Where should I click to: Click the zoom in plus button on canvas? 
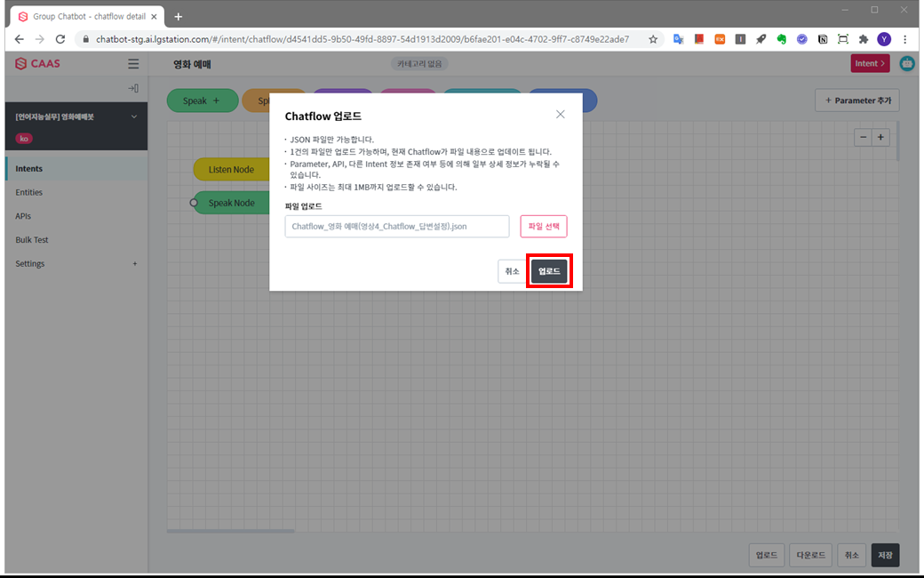880,137
